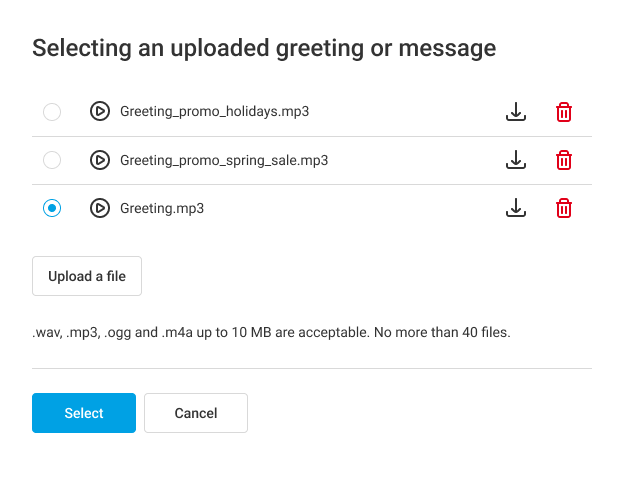The image size is (624, 497).
Task: Download the Greeting_promo_holidays.mp3 file
Action: (516, 112)
